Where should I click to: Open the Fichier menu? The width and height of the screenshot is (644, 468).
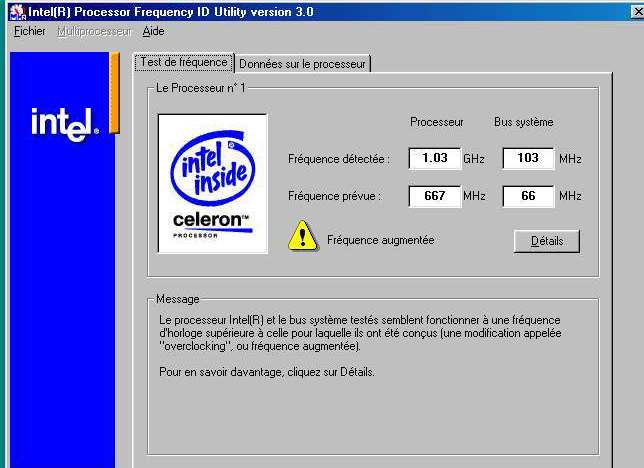tap(30, 31)
